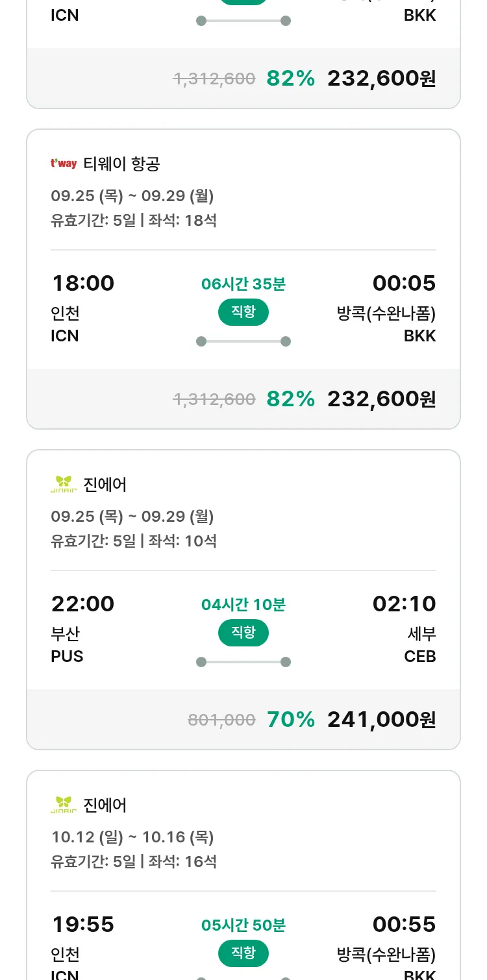The height and width of the screenshot is (980, 487).
Task: Click the 70% discount label
Action: click(290, 719)
